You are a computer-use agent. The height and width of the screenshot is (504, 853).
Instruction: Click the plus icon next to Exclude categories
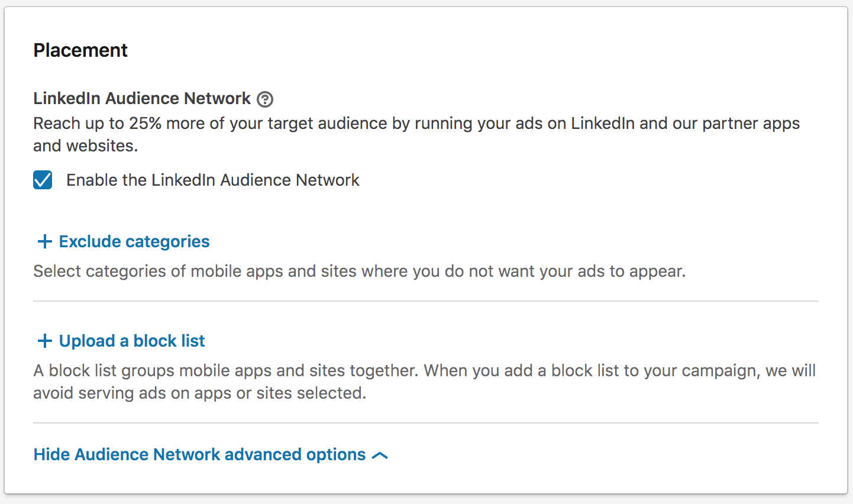[44, 241]
